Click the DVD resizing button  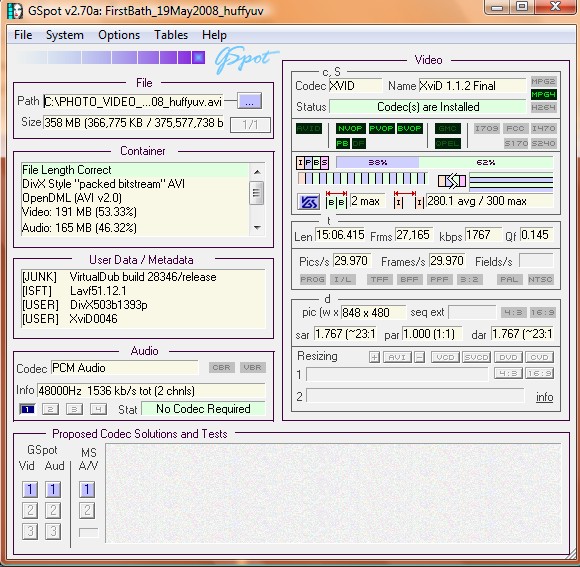(508, 357)
